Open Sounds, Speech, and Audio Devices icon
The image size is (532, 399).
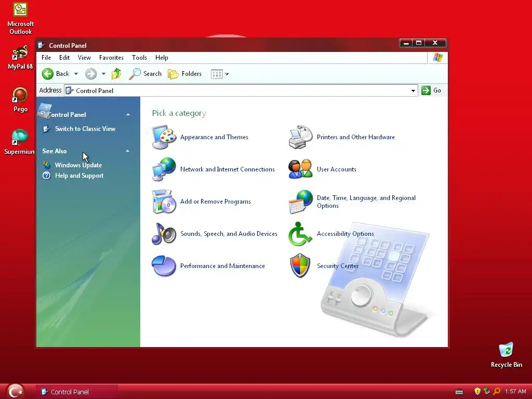coord(164,234)
